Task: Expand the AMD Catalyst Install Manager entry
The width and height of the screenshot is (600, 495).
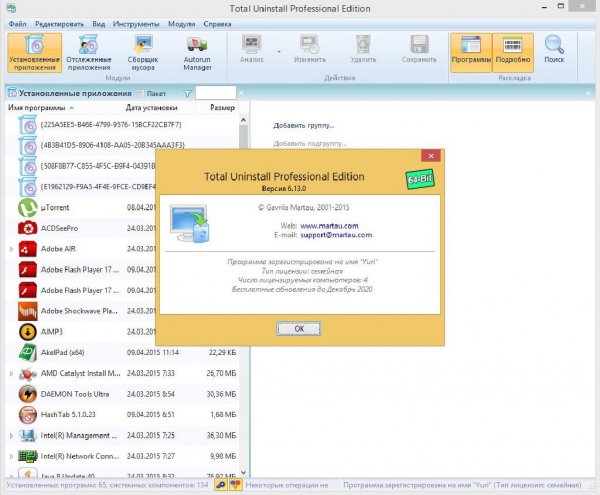Action: 11,374
